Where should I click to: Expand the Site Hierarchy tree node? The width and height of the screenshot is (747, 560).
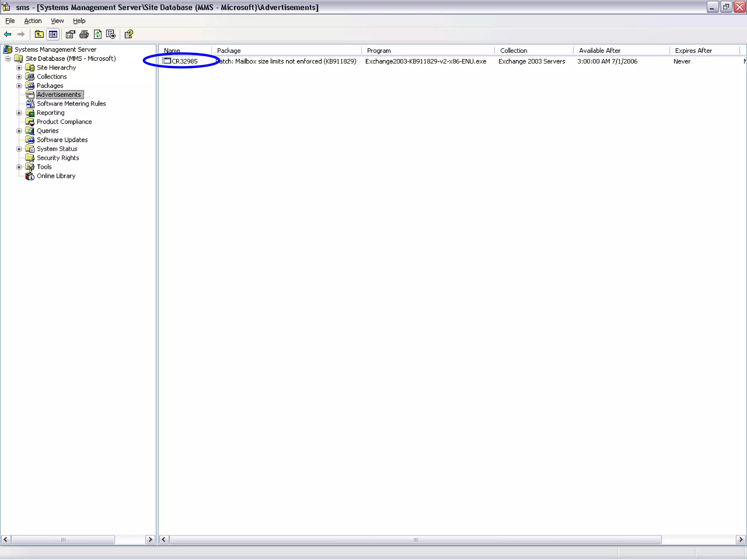pyautogui.click(x=19, y=68)
